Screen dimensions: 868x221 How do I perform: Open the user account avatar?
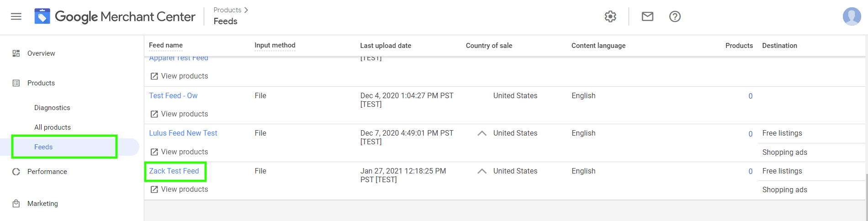[x=852, y=16]
